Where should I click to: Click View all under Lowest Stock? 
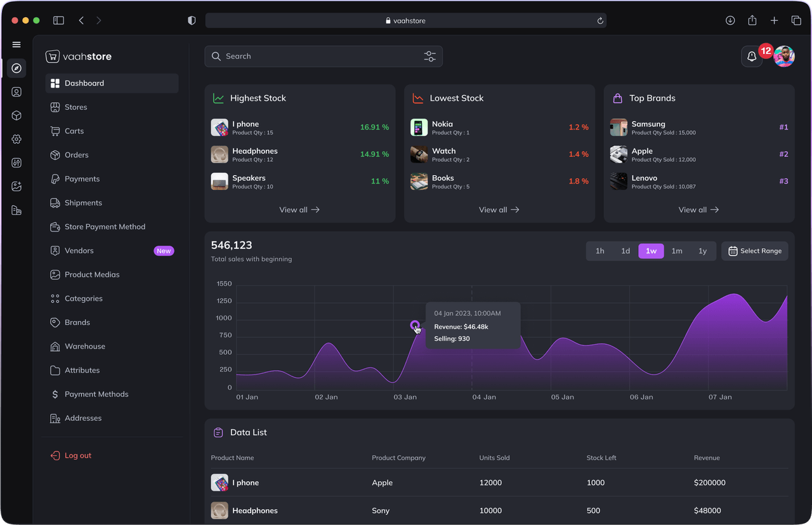coord(499,209)
